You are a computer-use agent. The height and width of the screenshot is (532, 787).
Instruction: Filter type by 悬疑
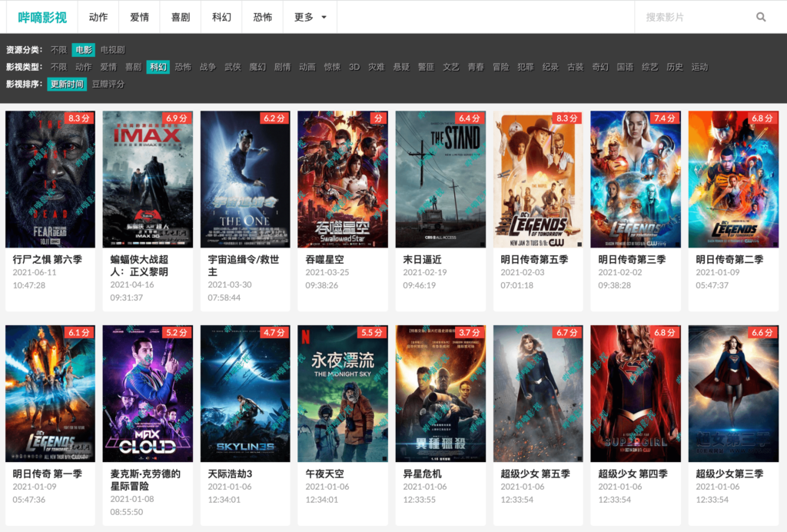click(401, 67)
